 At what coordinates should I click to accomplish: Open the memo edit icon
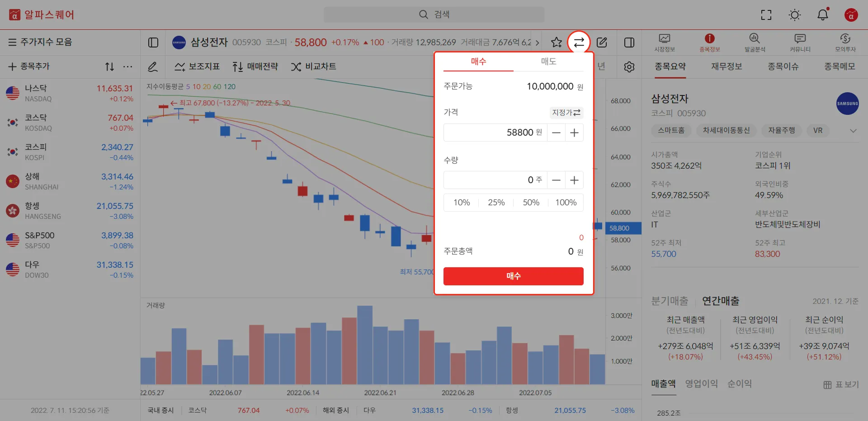(x=602, y=43)
